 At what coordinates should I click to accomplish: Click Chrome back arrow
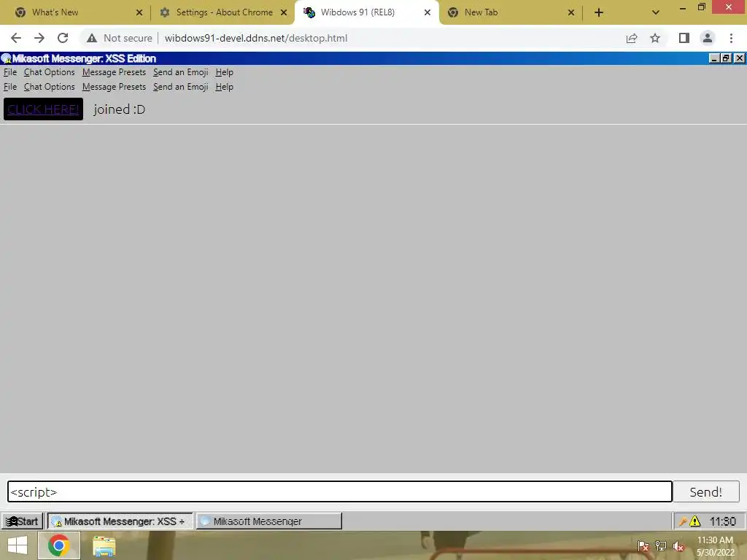click(x=16, y=38)
